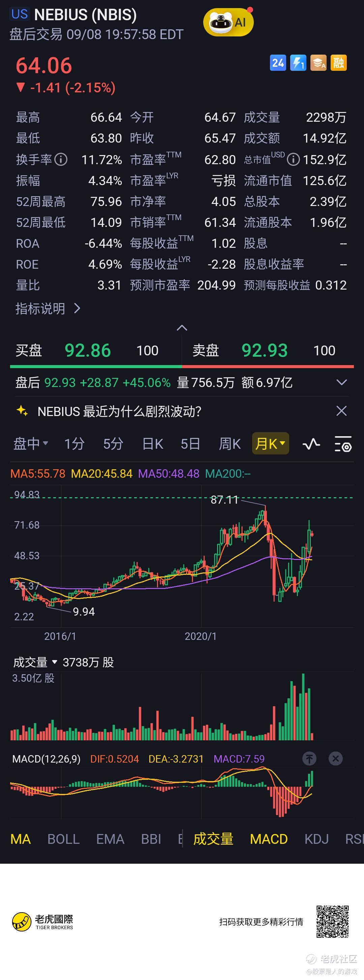The width and height of the screenshot is (364, 980).
Task: Tap the 9.94 low marker on chart
Action: 84,611
